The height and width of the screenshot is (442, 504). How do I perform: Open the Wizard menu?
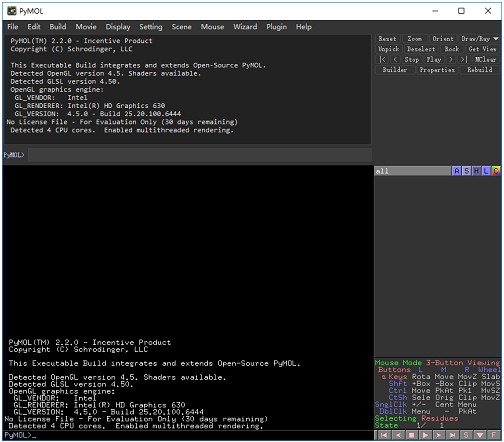245,27
